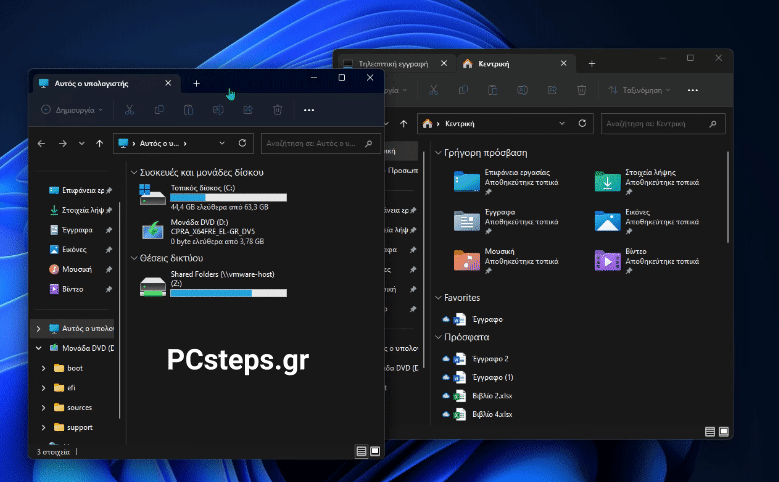Collapse Πρόσφατα section

coord(438,337)
